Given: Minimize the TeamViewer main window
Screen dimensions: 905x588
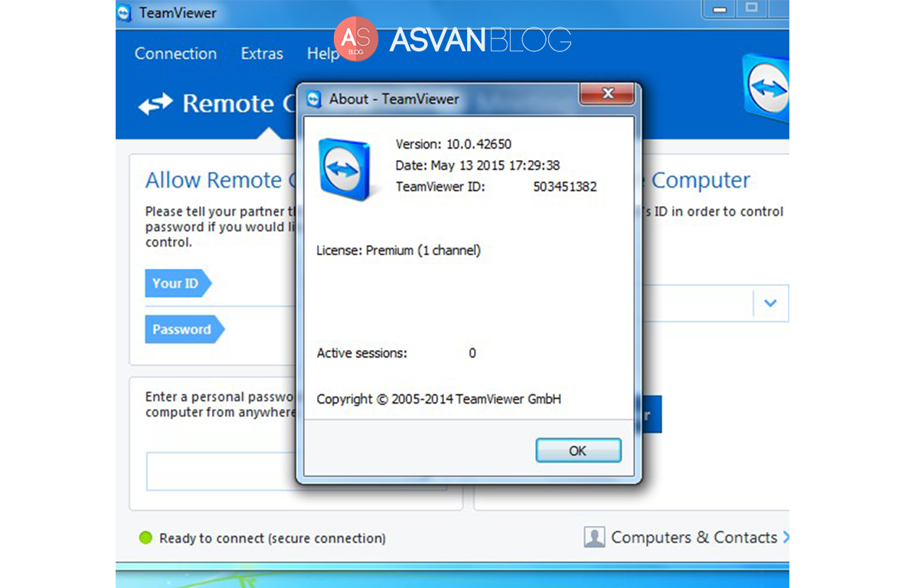Looking at the screenshot, I should click(719, 9).
